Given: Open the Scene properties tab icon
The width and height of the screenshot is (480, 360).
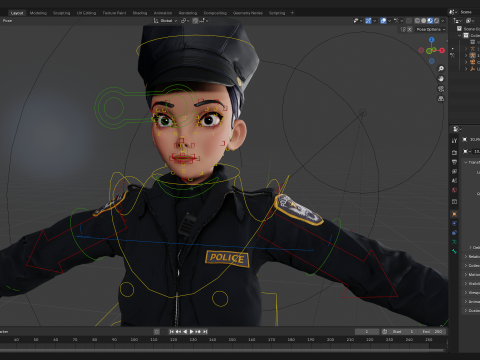Looking at the screenshot, I should 454,181.
